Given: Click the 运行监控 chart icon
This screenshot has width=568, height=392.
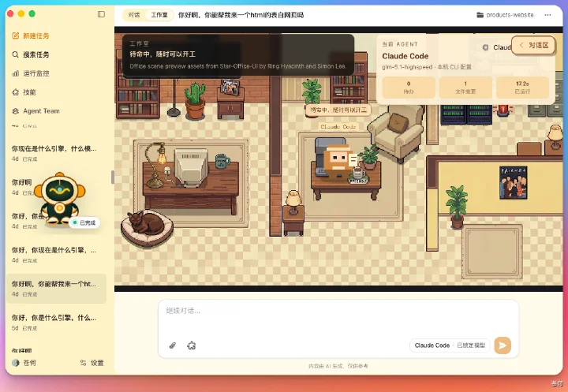Looking at the screenshot, I should click(15, 73).
